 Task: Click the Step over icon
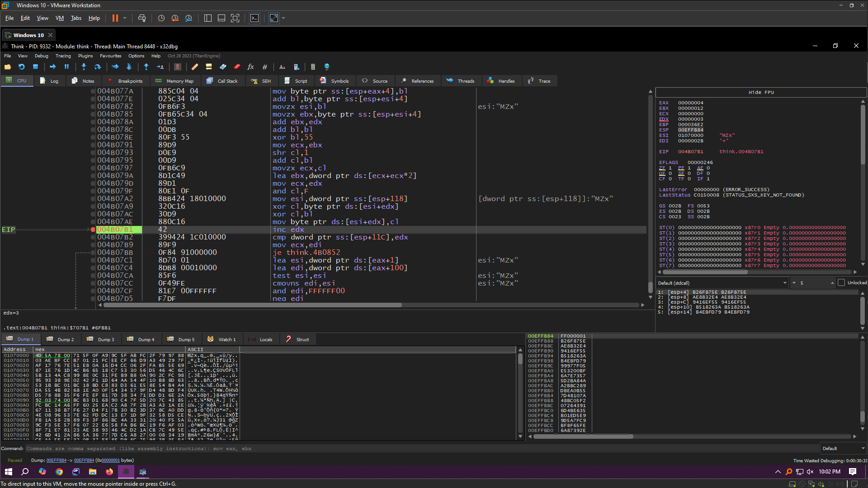coord(98,67)
